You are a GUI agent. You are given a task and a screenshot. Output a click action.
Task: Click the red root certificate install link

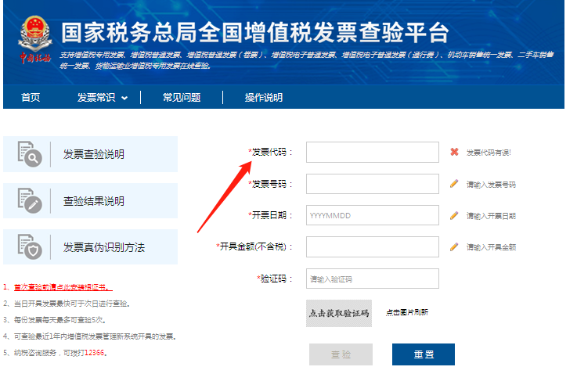click(63, 287)
